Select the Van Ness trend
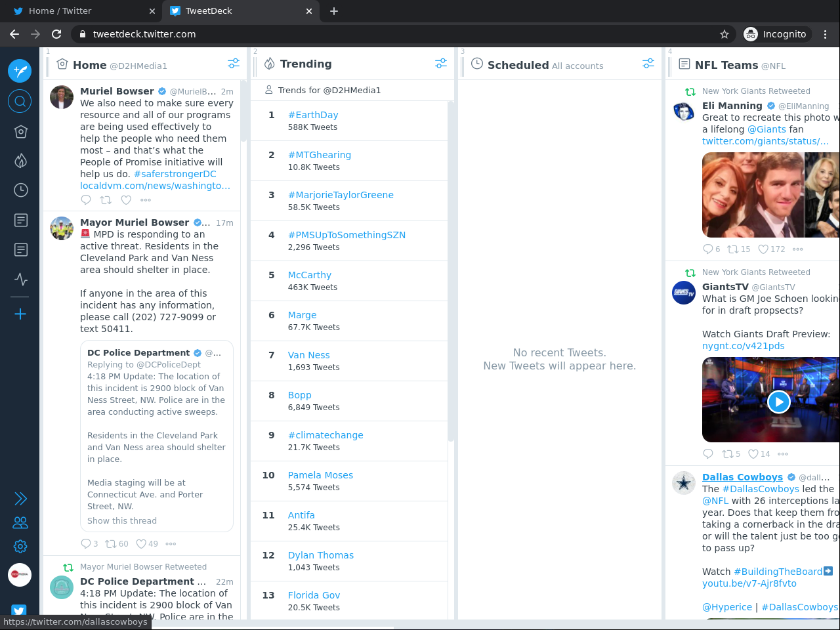 pos(309,355)
